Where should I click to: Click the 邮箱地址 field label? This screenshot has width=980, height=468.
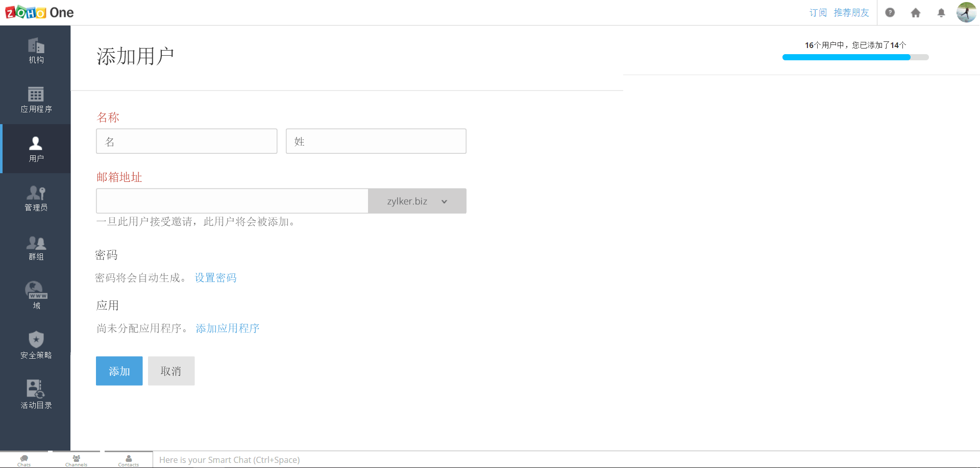[x=119, y=177]
